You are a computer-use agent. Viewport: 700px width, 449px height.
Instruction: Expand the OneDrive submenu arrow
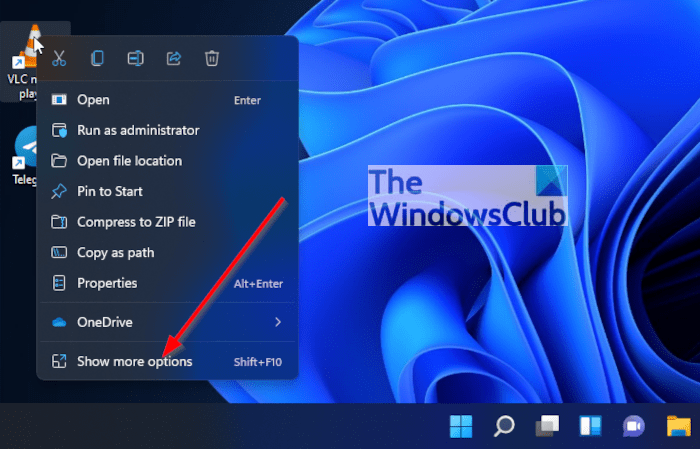[x=278, y=322]
